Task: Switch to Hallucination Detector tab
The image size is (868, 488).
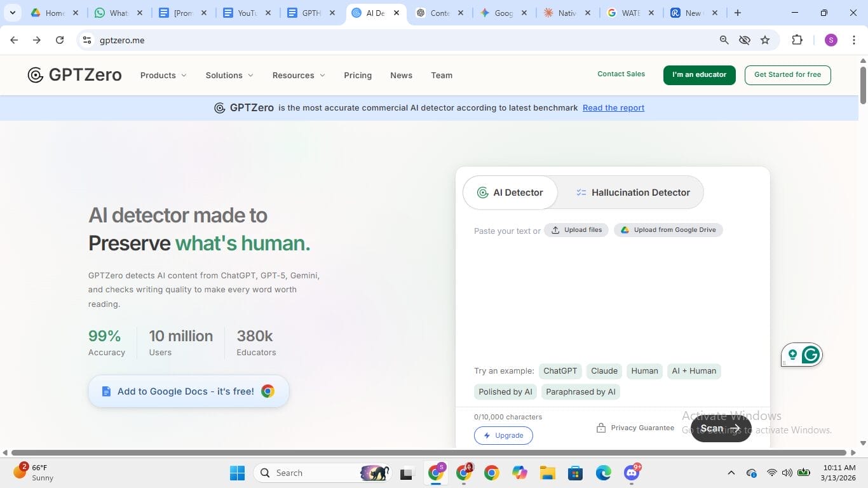Action: click(x=632, y=193)
